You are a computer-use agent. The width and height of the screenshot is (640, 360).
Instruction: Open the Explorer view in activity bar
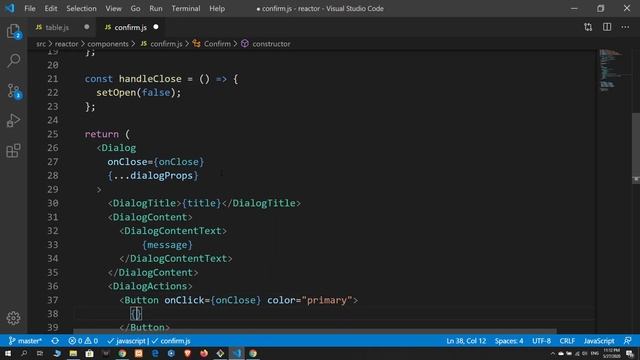click(13, 32)
